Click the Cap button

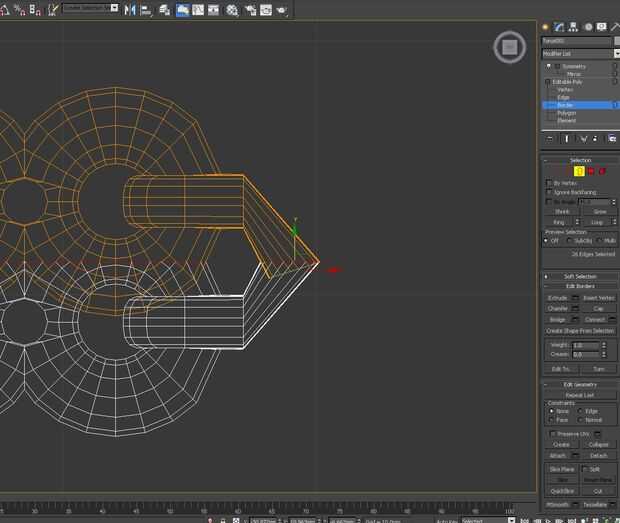point(598,308)
